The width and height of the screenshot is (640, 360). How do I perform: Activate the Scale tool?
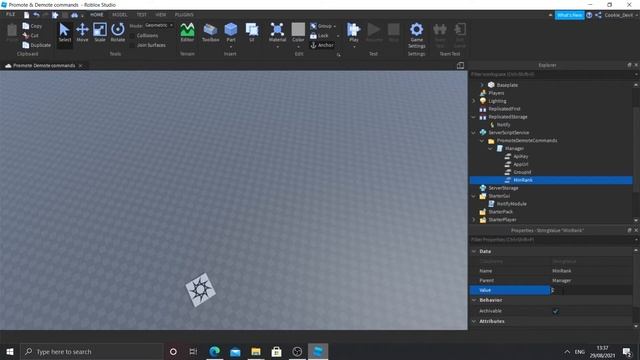[x=100, y=32]
